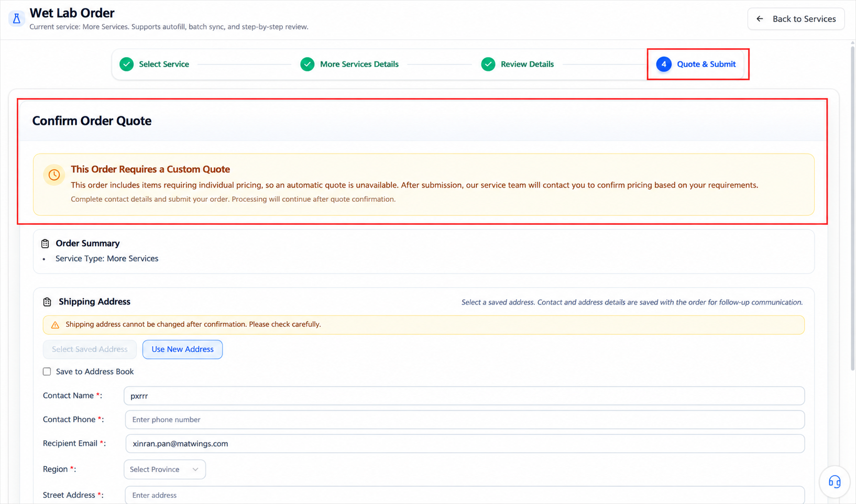Go to the Review Details step
Screen dimensions: 856x504
click(x=517, y=64)
